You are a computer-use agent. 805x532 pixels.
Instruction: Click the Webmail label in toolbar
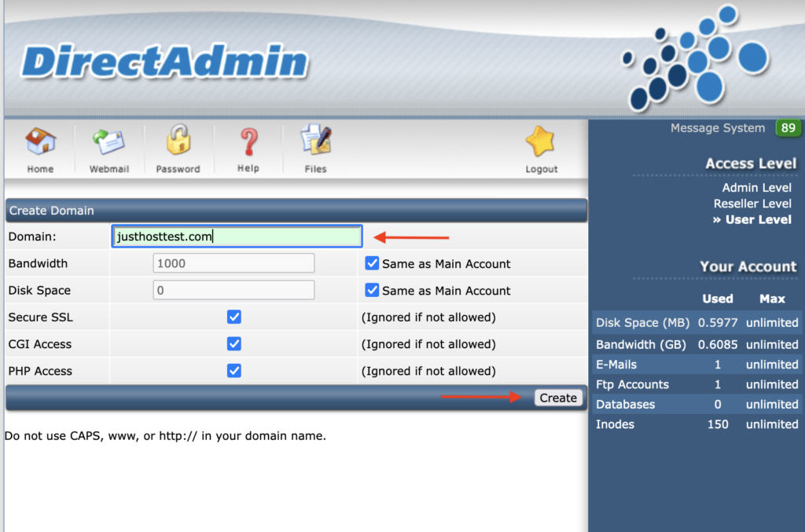(108, 169)
